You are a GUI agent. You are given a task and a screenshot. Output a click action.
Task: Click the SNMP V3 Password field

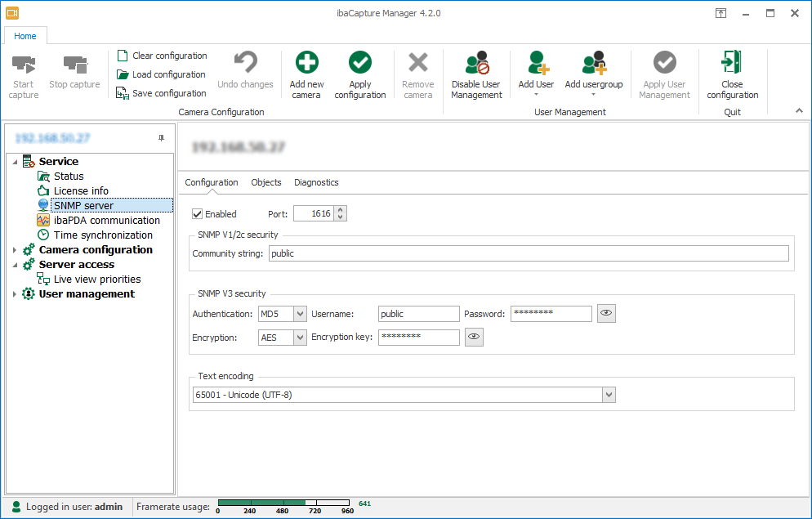click(x=551, y=314)
